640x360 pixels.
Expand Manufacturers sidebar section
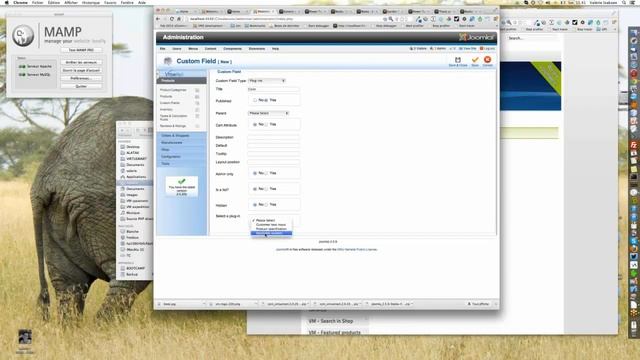(182, 142)
